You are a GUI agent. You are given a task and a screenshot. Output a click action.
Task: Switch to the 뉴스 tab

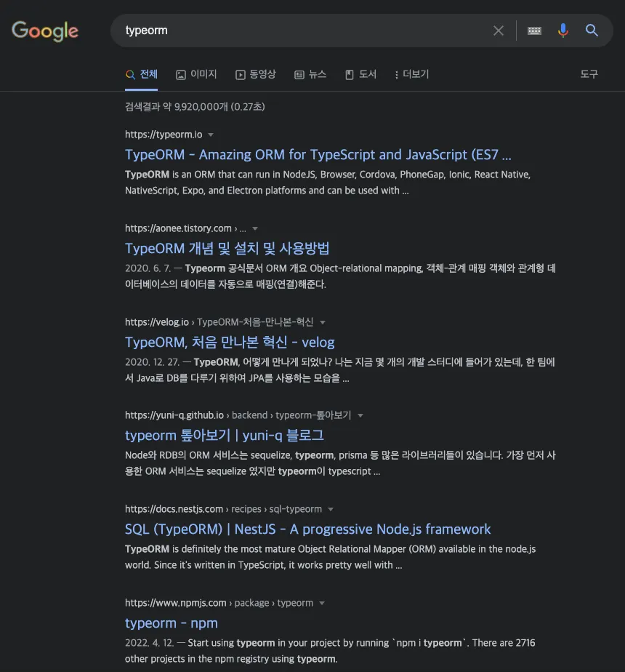click(310, 75)
